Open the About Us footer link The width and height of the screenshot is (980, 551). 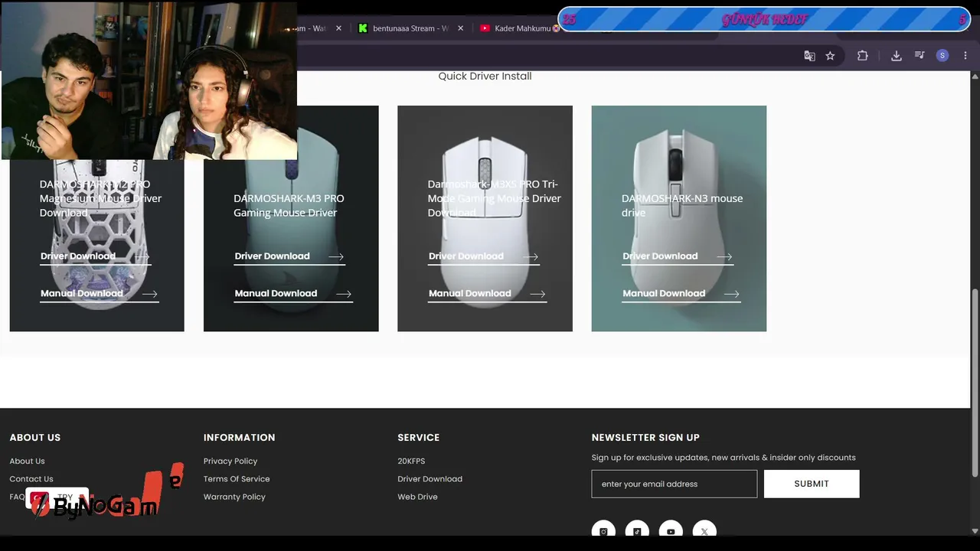point(27,461)
